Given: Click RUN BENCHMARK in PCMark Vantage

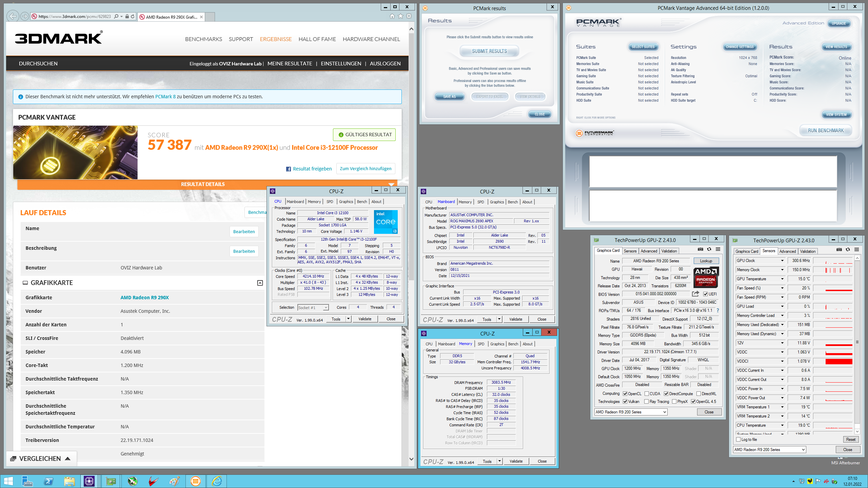Looking at the screenshot, I should coord(826,130).
